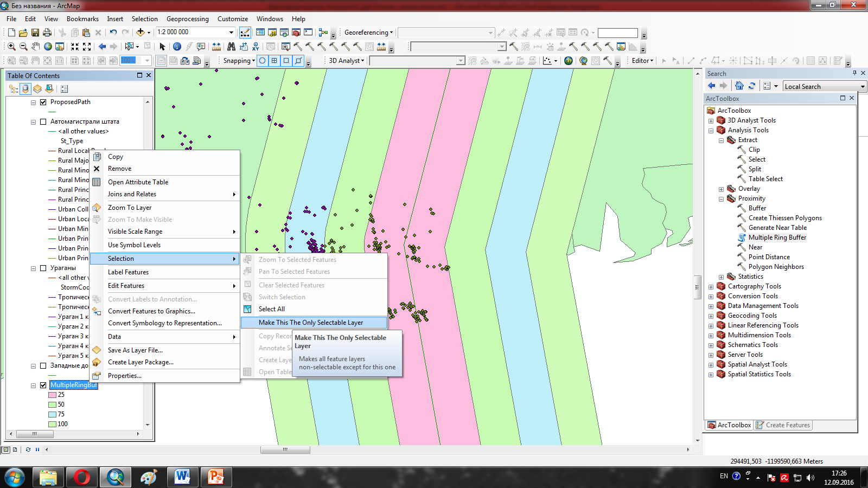Click the green 50 legend swatch
This screenshot has width=868, height=488.
[53, 404]
